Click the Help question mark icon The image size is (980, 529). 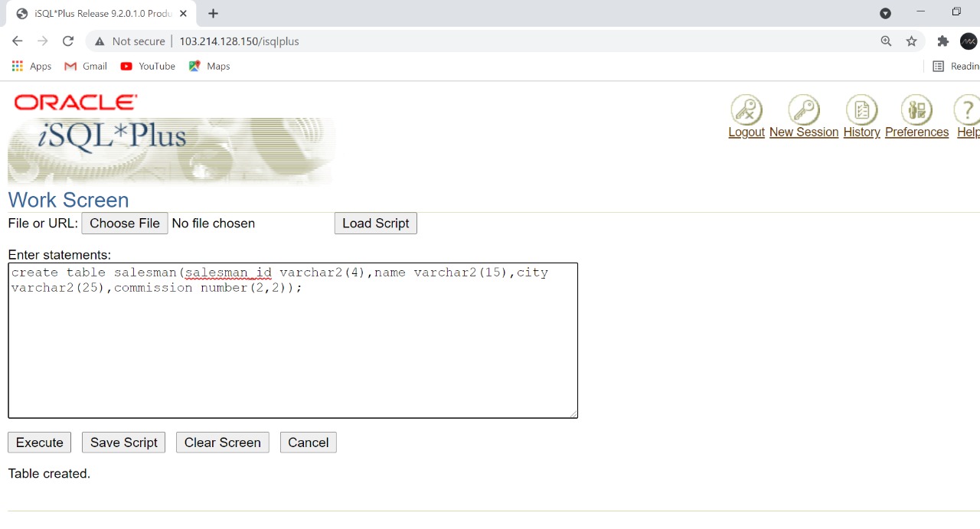pos(967,109)
